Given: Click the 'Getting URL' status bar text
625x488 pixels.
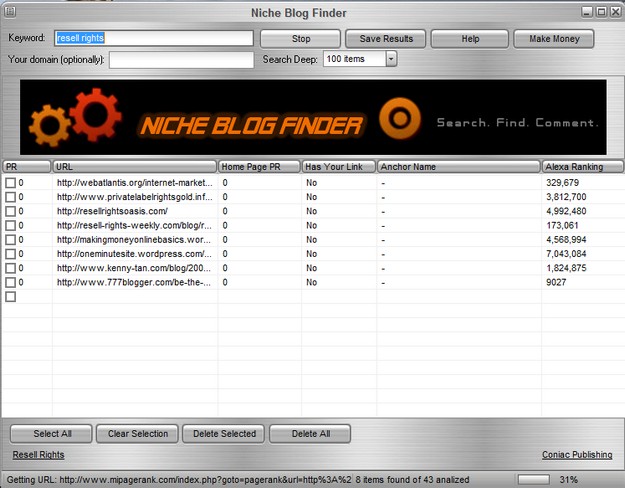Looking at the screenshot, I should click(x=179, y=480).
